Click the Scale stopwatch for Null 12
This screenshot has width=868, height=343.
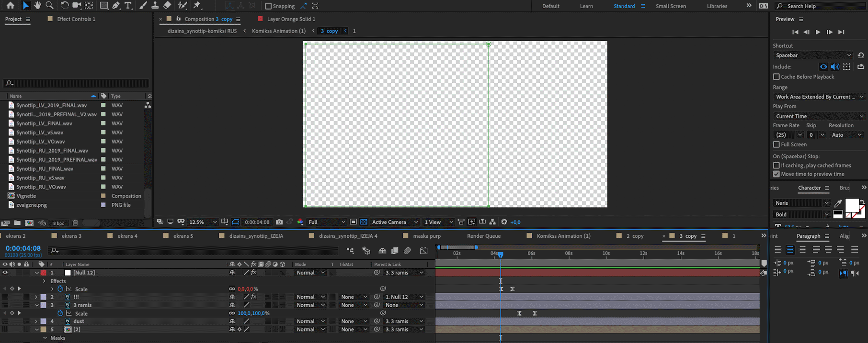[60, 289]
